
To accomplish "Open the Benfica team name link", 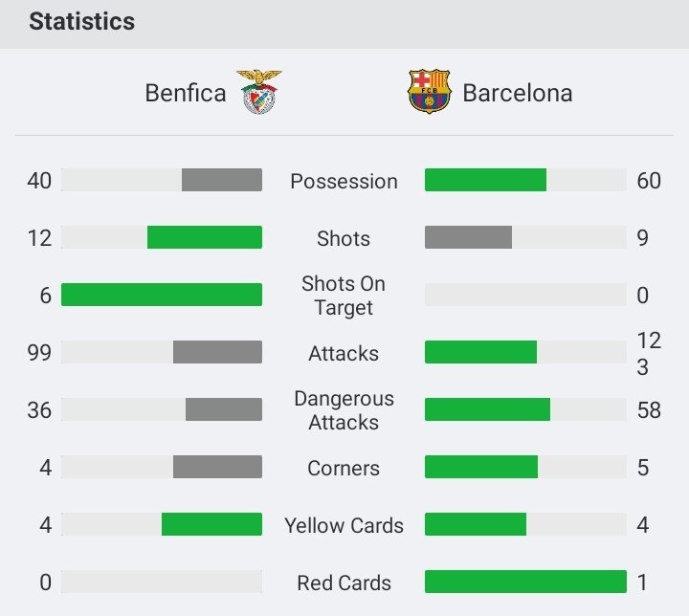I will pyautogui.click(x=186, y=93).
